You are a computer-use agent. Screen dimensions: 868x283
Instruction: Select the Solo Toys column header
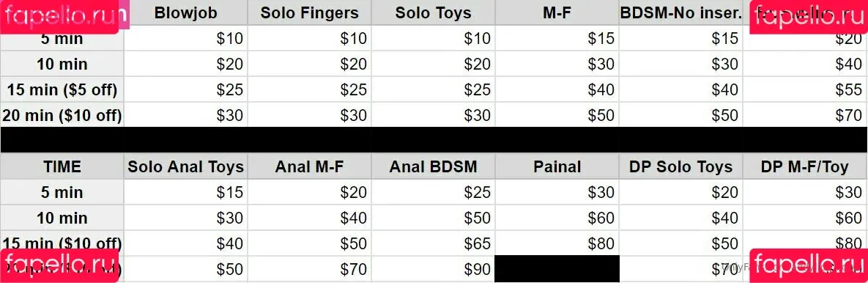434,12
